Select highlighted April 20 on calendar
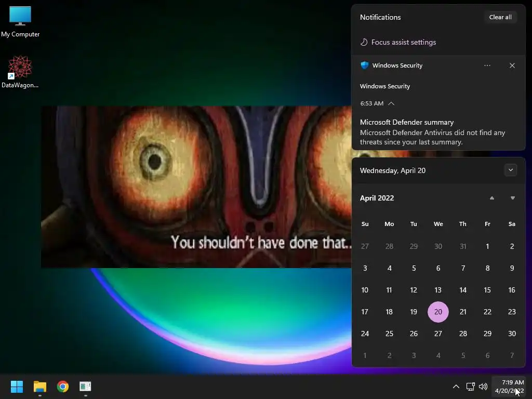532x399 pixels. pos(438,312)
